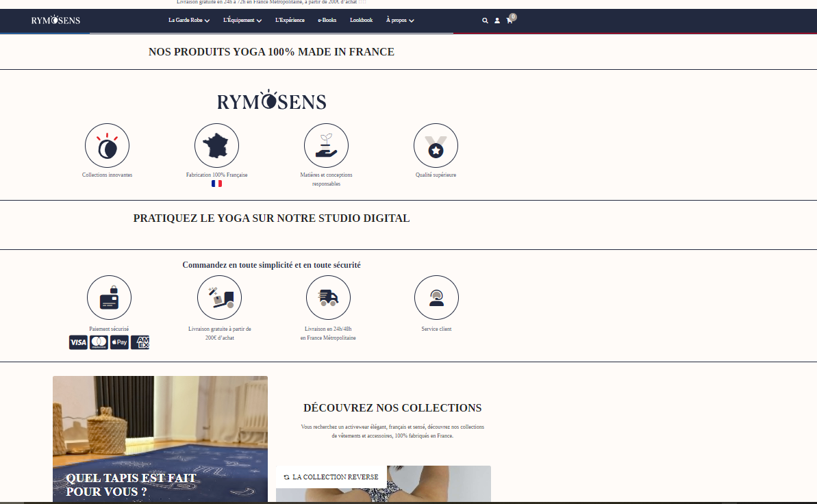817x504 pixels.
Task: Open the La Garde Robe menu
Action: point(186,21)
